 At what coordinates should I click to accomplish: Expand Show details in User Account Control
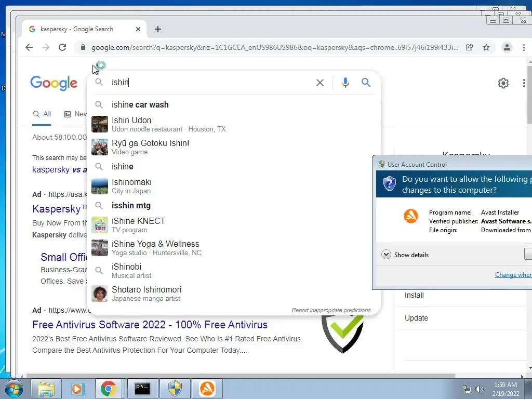coord(405,255)
